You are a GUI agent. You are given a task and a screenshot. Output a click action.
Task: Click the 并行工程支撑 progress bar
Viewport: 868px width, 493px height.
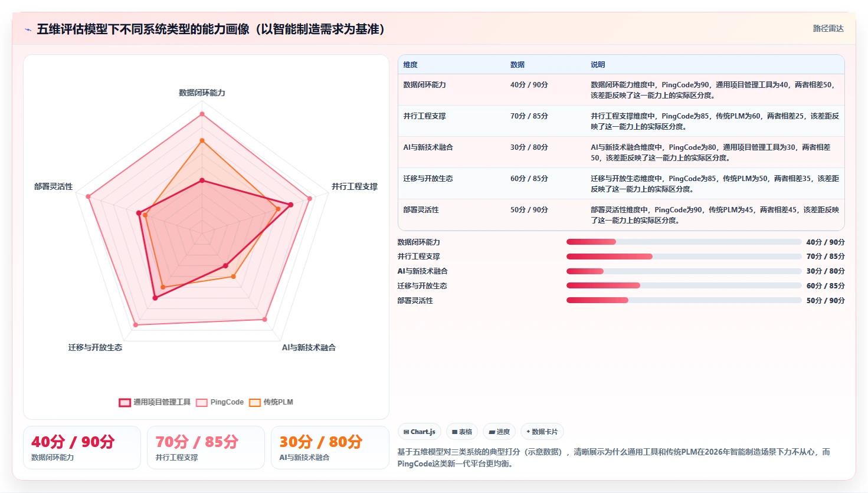(x=684, y=257)
